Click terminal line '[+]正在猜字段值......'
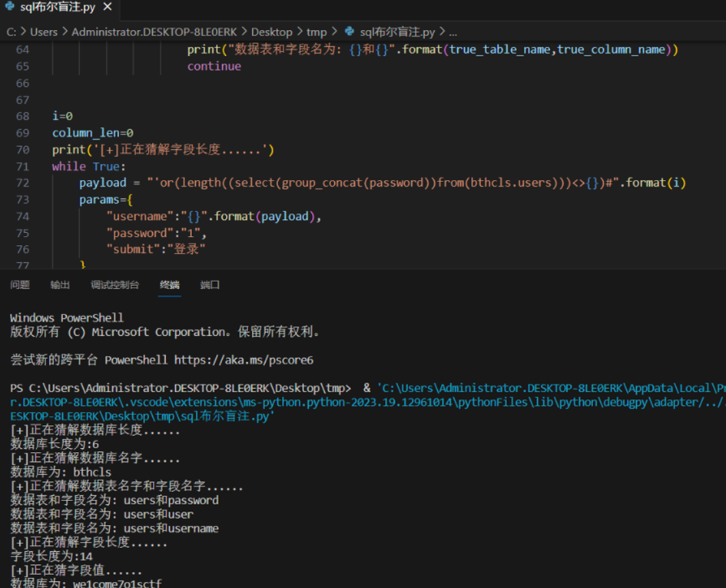 coord(76,570)
